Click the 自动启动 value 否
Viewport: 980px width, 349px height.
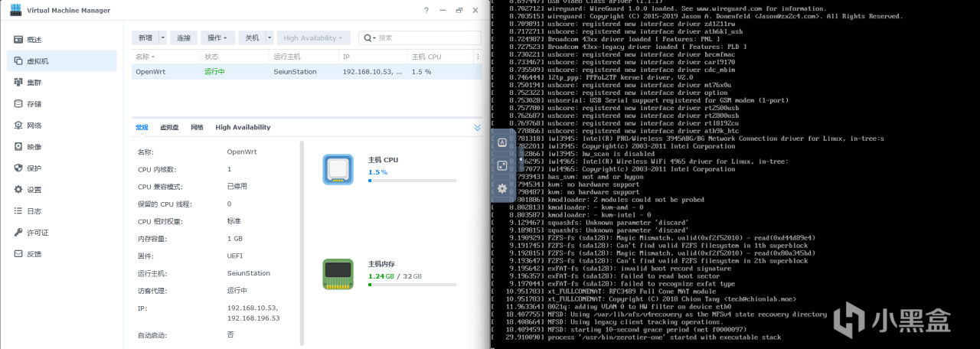pos(230,335)
